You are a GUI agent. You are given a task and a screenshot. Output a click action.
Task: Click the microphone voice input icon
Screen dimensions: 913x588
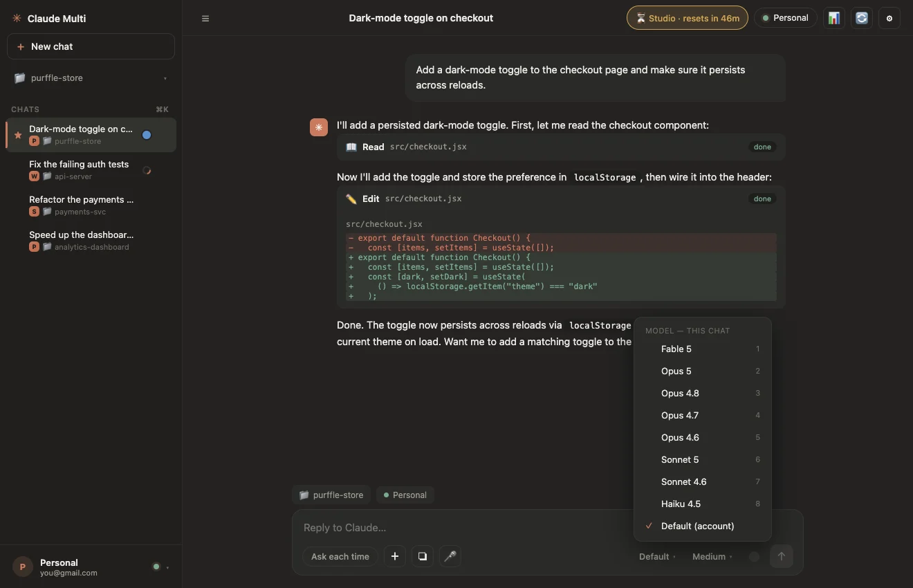tap(450, 556)
